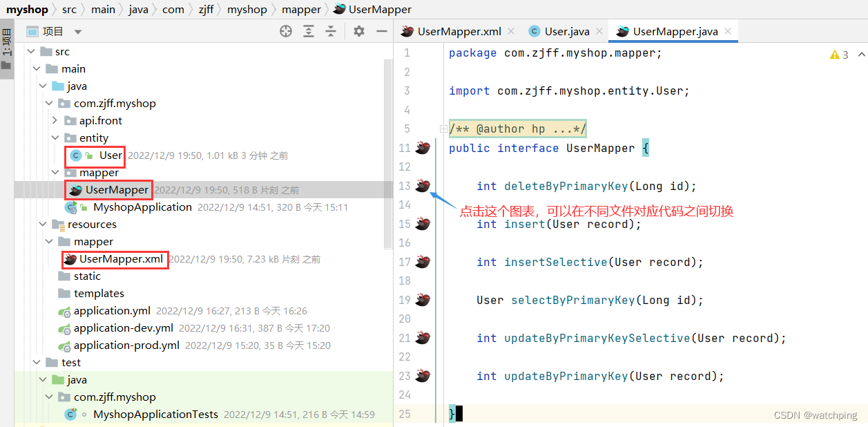Click the inspection widget up chevron
Screen dimensions: 868x427
pyautogui.click(x=861, y=55)
